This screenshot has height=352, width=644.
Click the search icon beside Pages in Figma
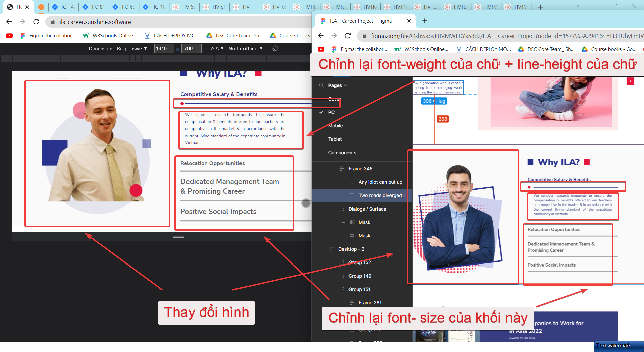(x=321, y=85)
